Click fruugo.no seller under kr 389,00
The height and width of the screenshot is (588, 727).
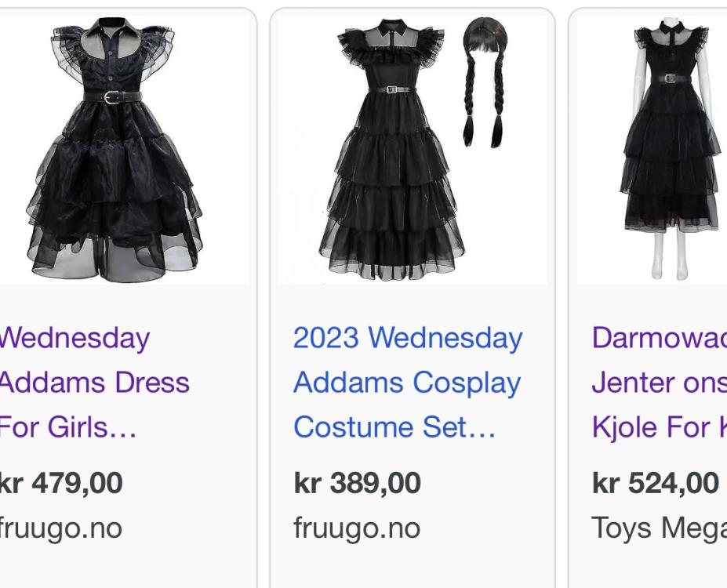click(357, 528)
